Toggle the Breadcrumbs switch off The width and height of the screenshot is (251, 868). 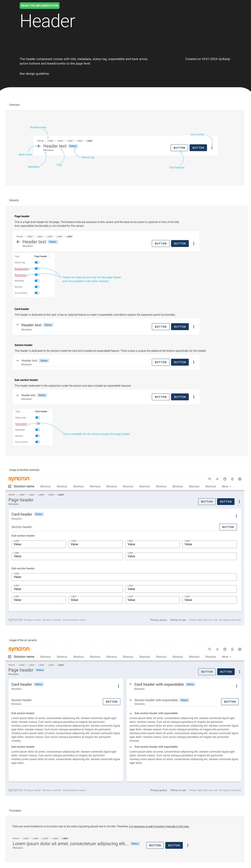pyautogui.click(x=37, y=269)
